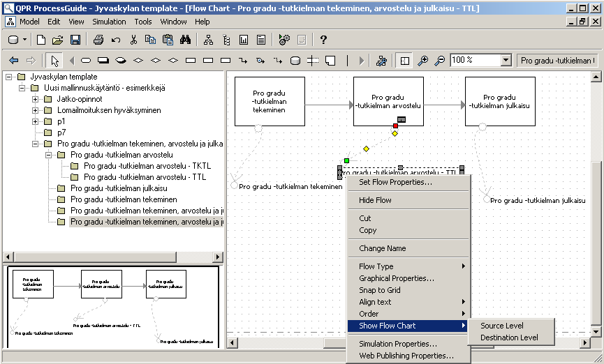This screenshot has width=604, height=364.
Task: Select the elbow flow connector tool
Action: click(x=243, y=61)
